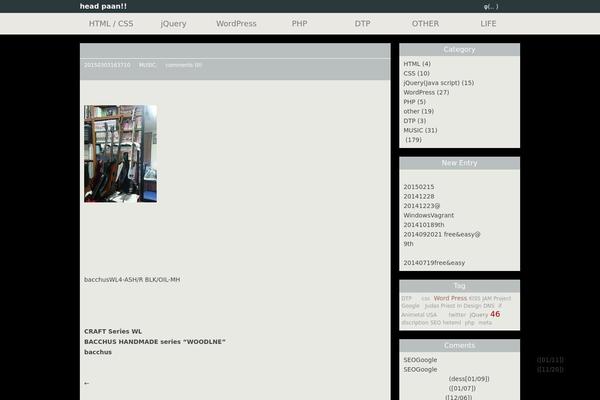The width and height of the screenshot is (600, 400).
Task: Open new entry 20141223@
Action: click(x=422, y=206)
